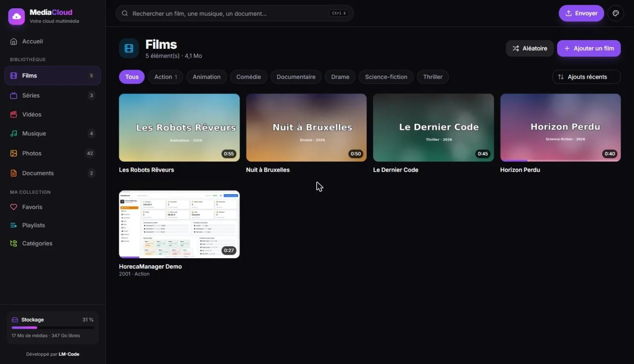
Task: Show only Documentaire films
Action: point(296,77)
